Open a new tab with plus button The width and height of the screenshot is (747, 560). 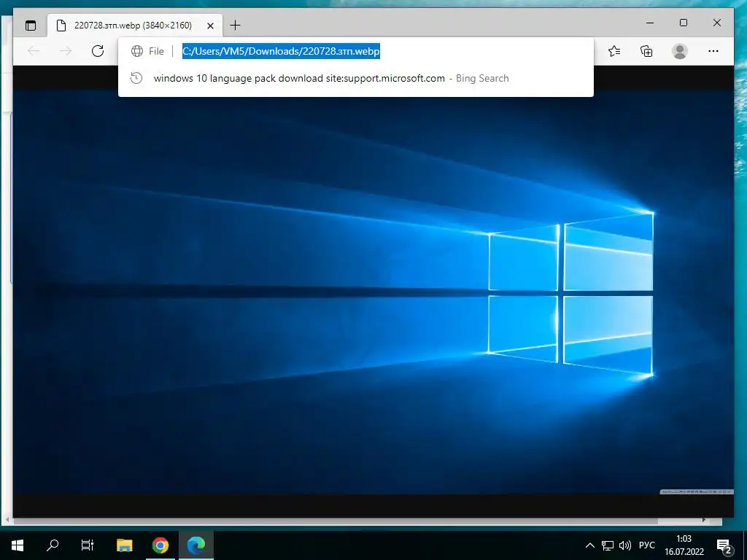(x=236, y=26)
